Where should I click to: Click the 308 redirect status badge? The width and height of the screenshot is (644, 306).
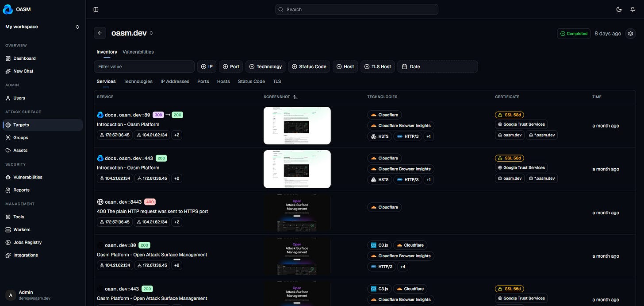coord(158,115)
